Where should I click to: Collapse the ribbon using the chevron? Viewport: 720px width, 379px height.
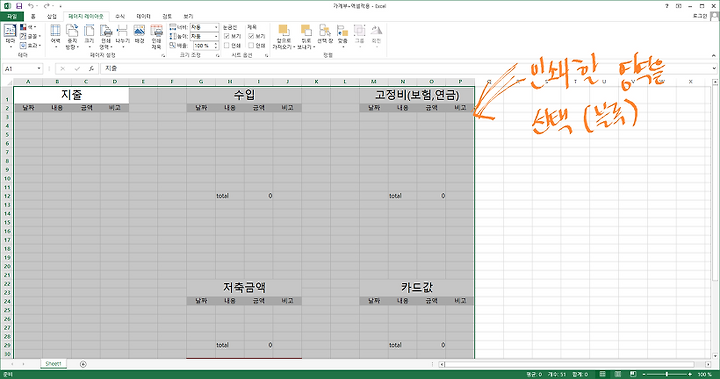[x=714, y=56]
